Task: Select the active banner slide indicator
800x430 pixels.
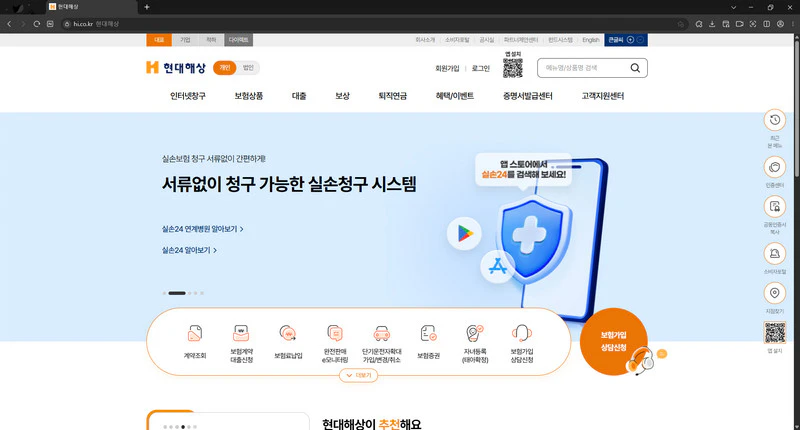Action: point(177,293)
